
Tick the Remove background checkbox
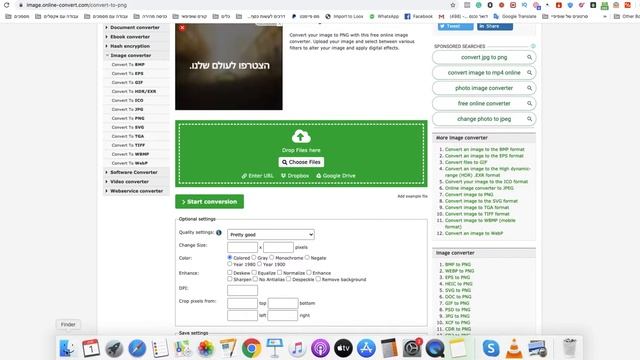pos(318,279)
